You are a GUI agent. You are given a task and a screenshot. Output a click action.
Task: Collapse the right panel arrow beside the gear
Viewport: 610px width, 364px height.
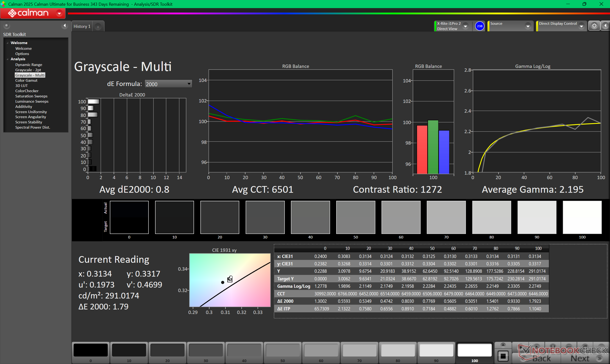[605, 26]
